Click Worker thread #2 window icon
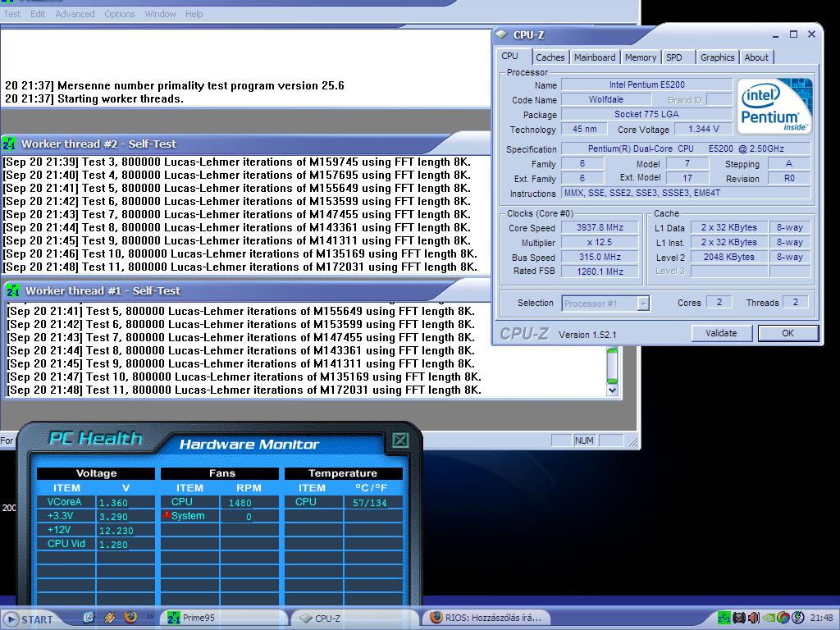The image size is (840, 630). (9, 144)
